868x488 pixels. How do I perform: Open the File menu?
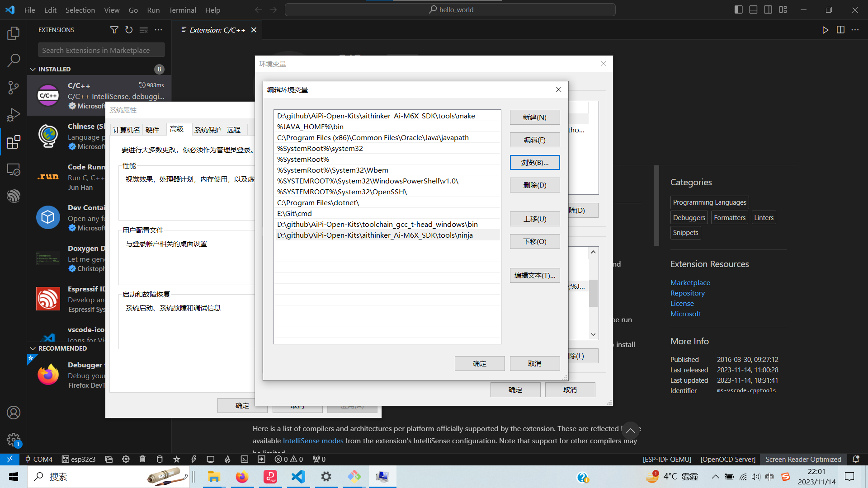[29, 10]
